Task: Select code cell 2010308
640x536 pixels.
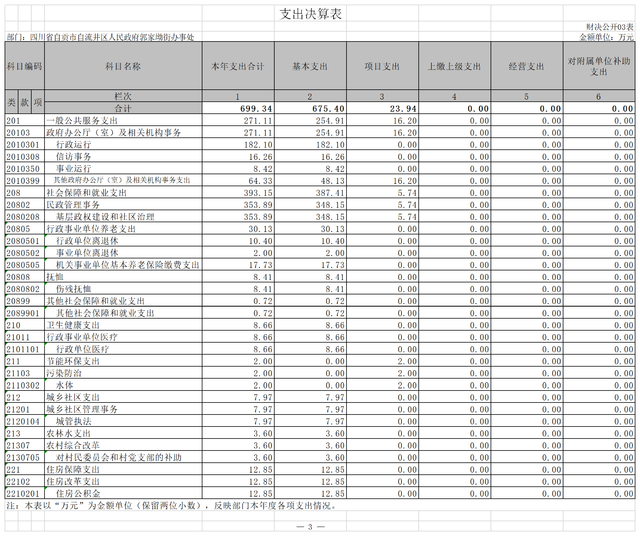Action: [x=24, y=157]
